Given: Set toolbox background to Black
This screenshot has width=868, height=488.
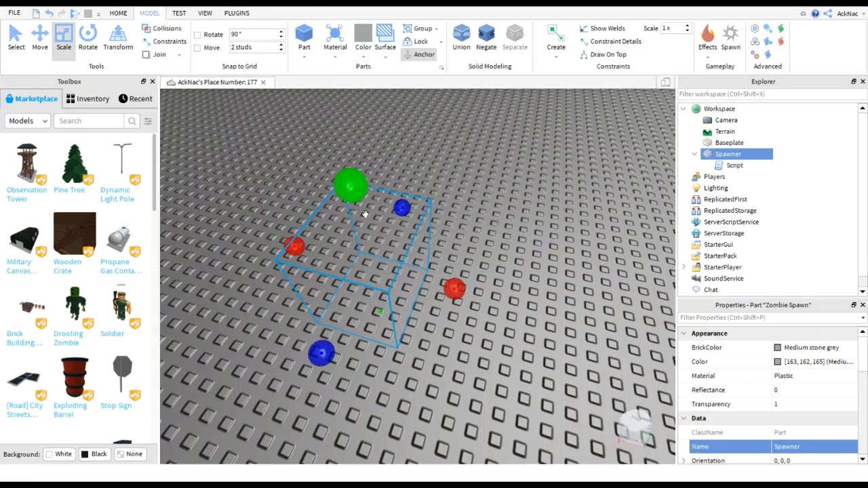Looking at the screenshot, I should click(94, 454).
